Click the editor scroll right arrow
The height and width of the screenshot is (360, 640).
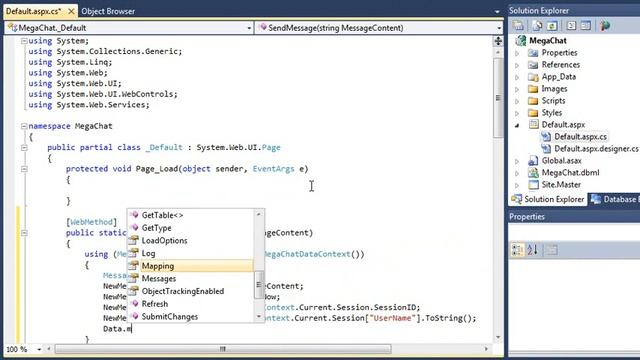point(486,349)
